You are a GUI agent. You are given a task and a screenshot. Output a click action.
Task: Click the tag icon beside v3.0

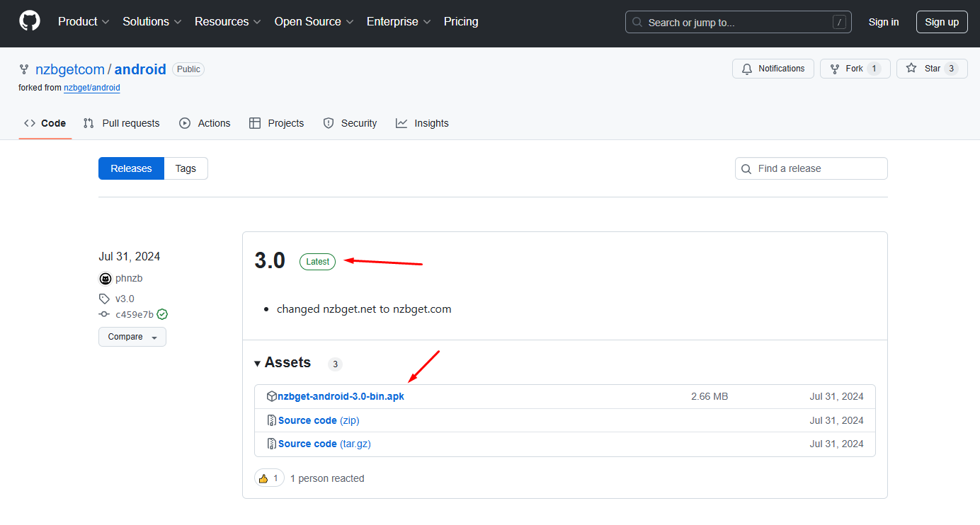coord(104,299)
